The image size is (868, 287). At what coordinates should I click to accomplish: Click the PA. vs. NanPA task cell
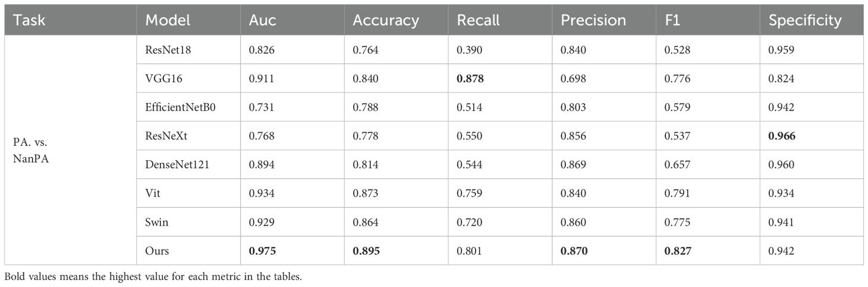point(33,150)
